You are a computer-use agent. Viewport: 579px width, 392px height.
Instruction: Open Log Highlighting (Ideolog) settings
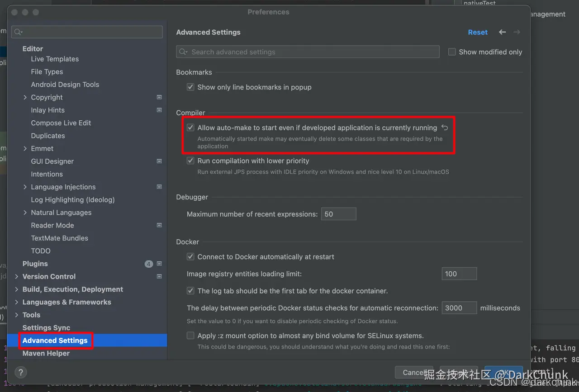pyautogui.click(x=73, y=199)
